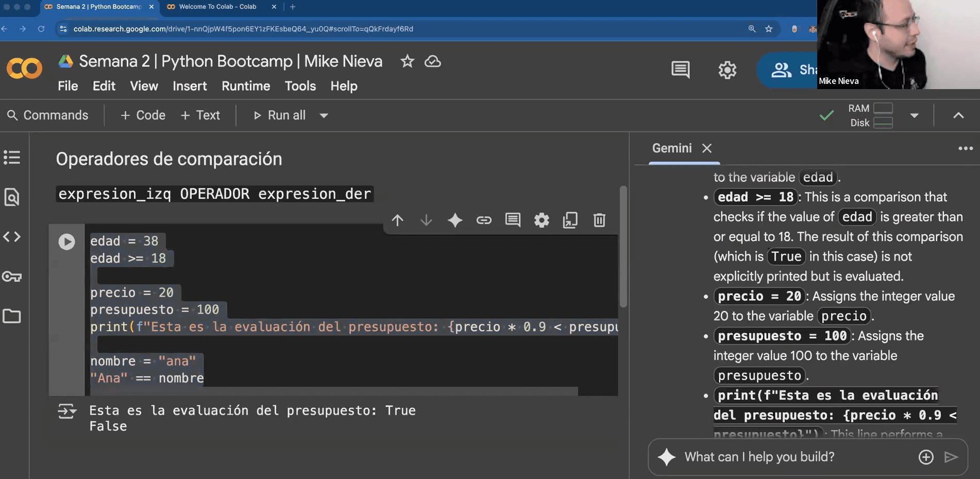Open the RAM Disk resources dropdown
This screenshot has height=479, width=980.
(914, 115)
